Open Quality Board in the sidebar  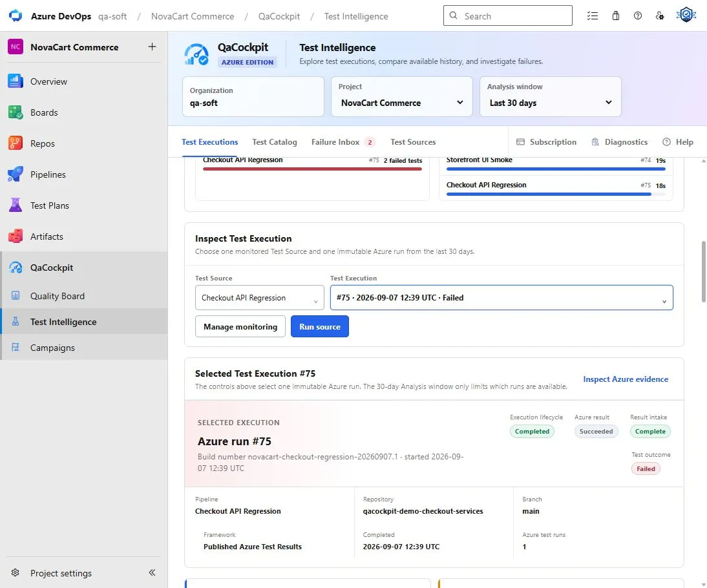pos(84,296)
